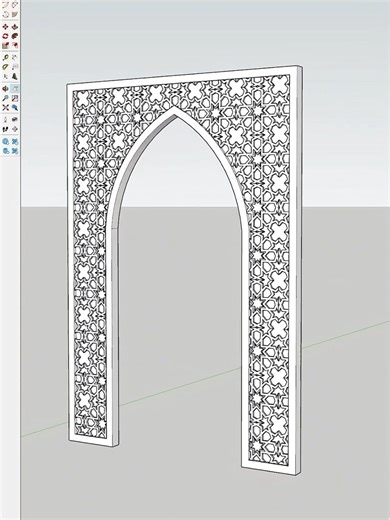Select the 3D Text tool

(x=15, y=76)
